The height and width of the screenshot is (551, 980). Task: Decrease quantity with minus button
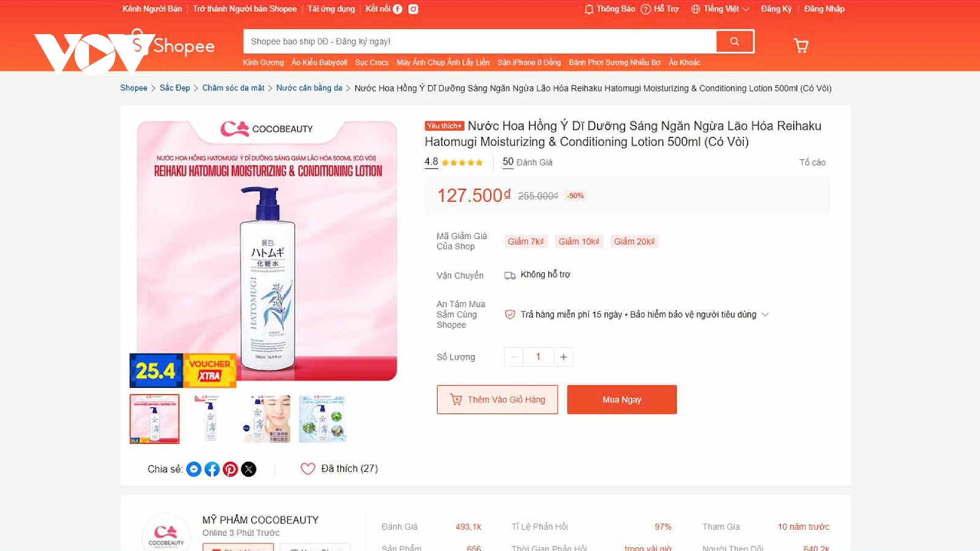(x=513, y=357)
